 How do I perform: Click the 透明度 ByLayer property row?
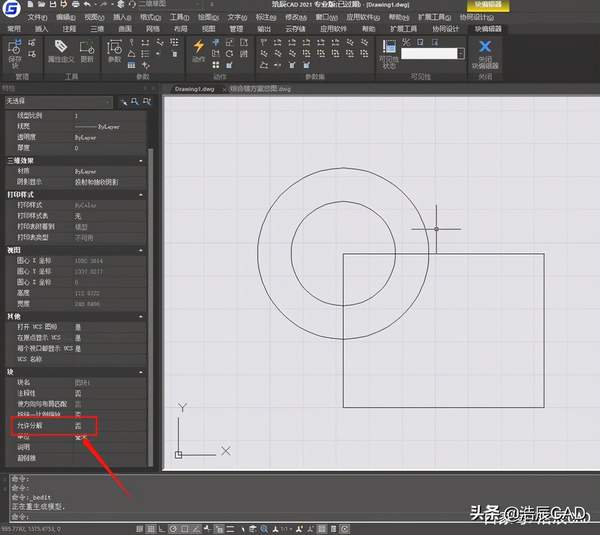tap(76, 137)
